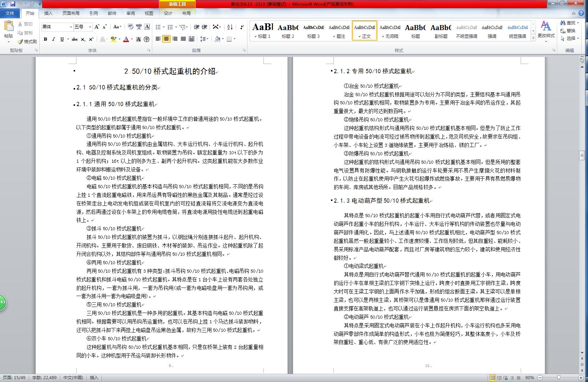Save document via quick access toolbar
The height and width of the screenshot is (382, 588).
(x=13, y=4)
